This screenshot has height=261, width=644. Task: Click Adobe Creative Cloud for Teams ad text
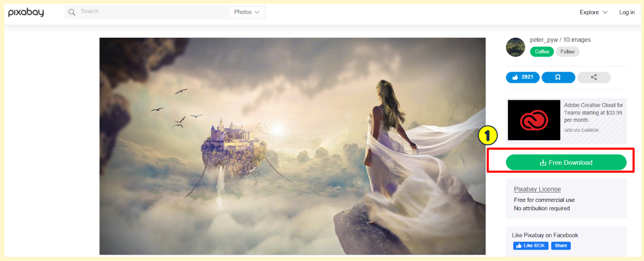(593, 112)
